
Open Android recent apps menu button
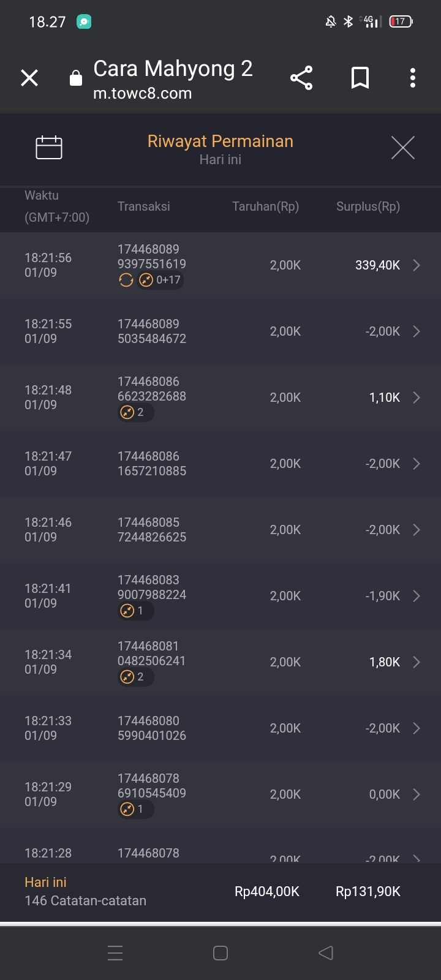pyautogui.click(x=115, y=953)
